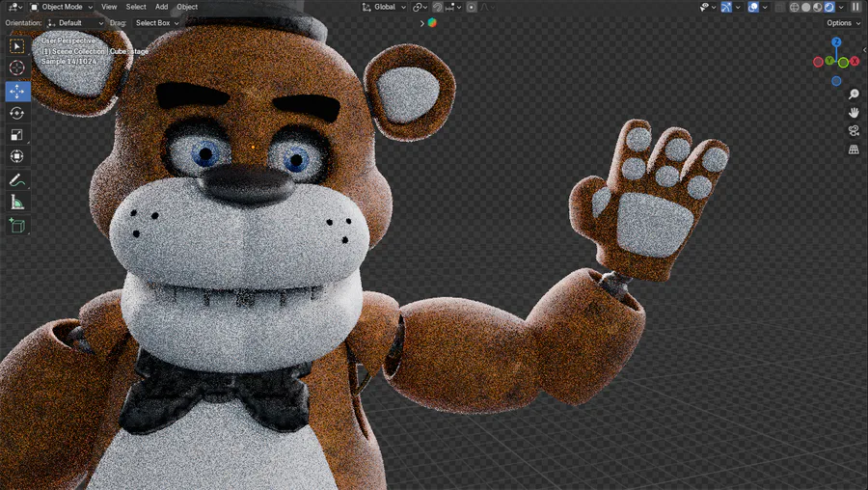Open the editor type dropdown
This screenshot has height=490, width=868.
14,7
